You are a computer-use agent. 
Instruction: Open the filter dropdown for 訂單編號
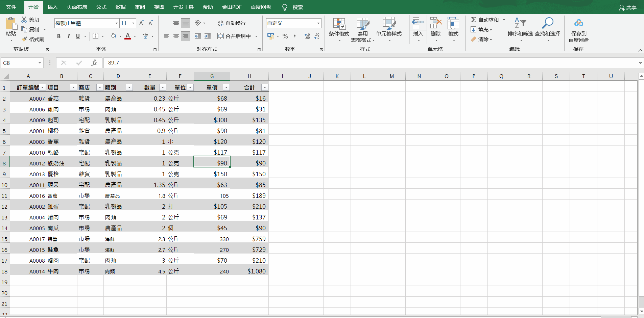coord(43,87)
